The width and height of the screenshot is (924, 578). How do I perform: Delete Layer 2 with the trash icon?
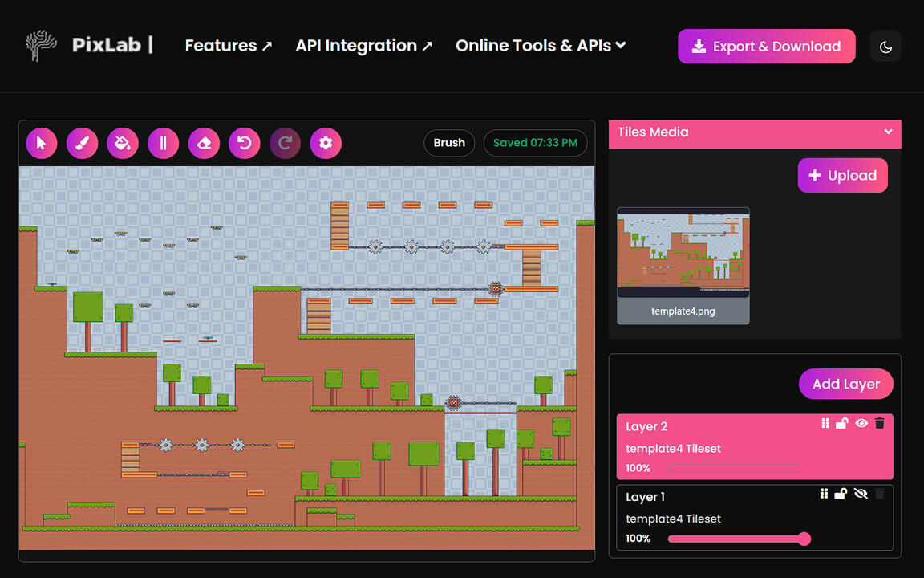point(880,423)
